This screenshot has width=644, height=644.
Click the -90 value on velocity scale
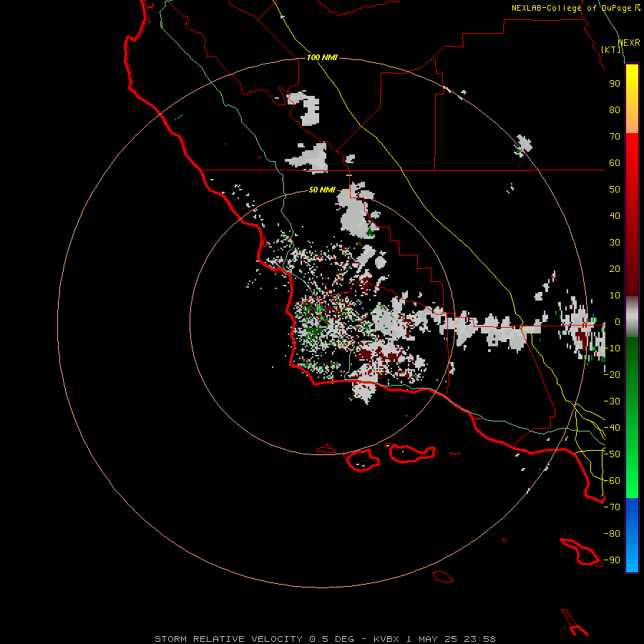click(x=612, y=560)
